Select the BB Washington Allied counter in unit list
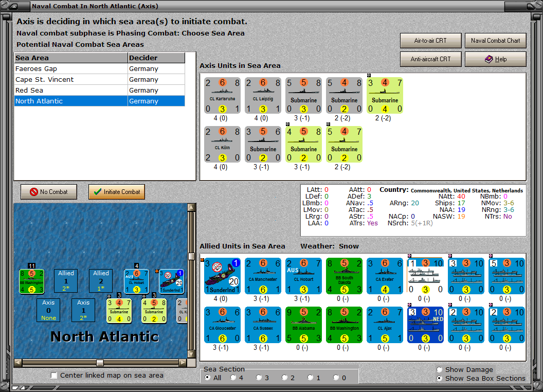Image resolution: width=543 pixels, height=392 pixels. (x=344, y=325)
